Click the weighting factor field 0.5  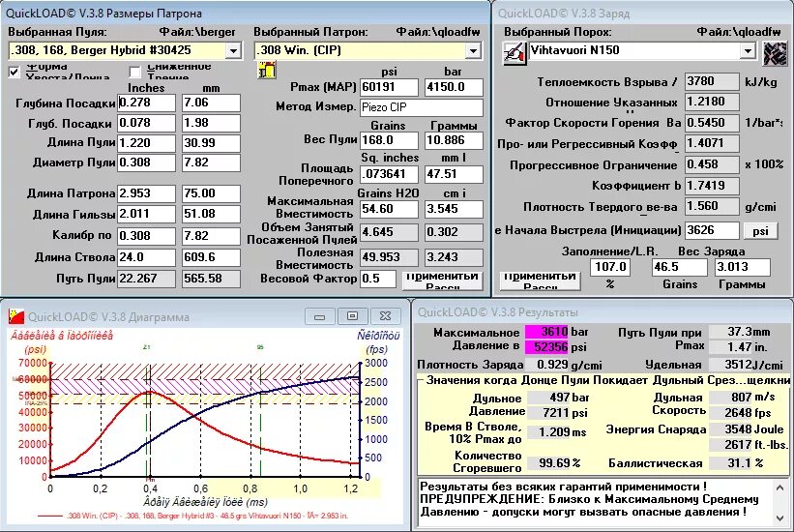point(378,279)
